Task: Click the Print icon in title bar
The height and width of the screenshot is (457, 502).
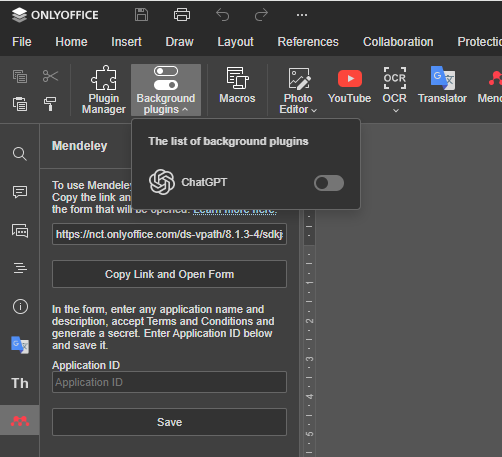Action: point(182,15)
